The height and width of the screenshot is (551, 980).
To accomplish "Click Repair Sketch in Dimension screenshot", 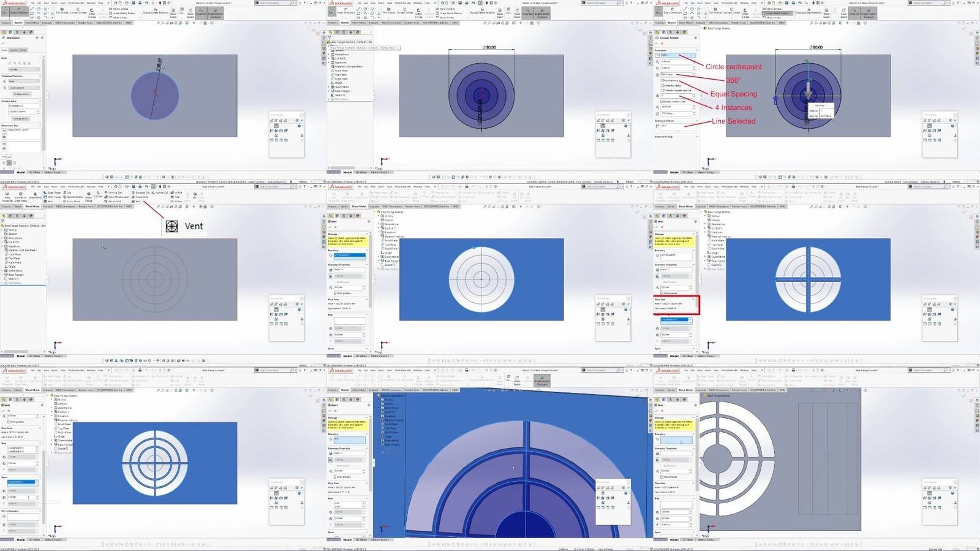I will (x=173, y=12).
